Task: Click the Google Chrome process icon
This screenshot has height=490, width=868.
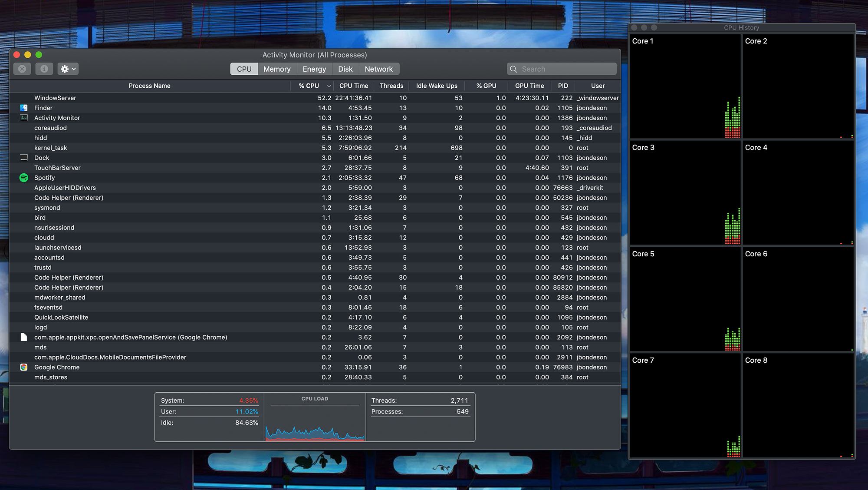Action: click(24, 367)
